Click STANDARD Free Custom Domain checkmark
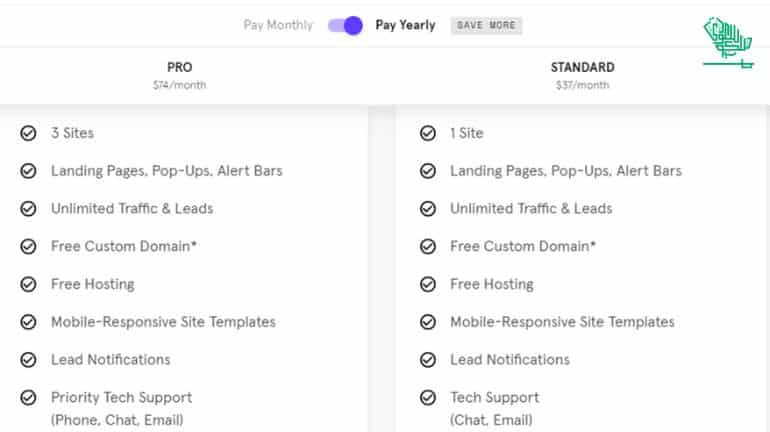The image size is (770, 432). coord(428,246)
